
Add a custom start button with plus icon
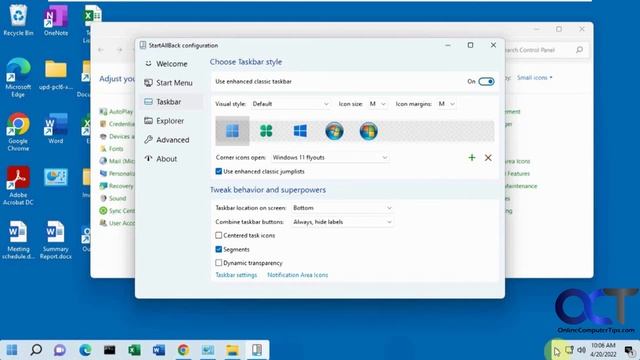click(472, 158)
